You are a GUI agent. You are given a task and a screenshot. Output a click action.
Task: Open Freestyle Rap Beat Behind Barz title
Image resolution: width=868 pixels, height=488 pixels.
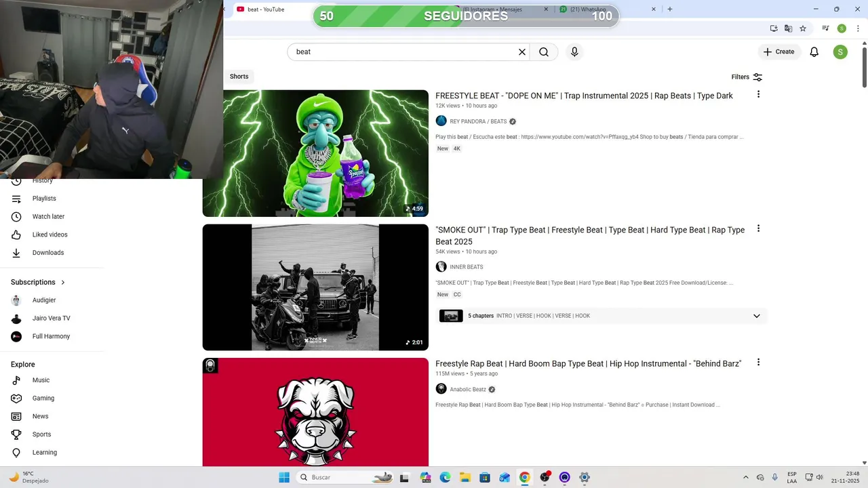[588, 364]
